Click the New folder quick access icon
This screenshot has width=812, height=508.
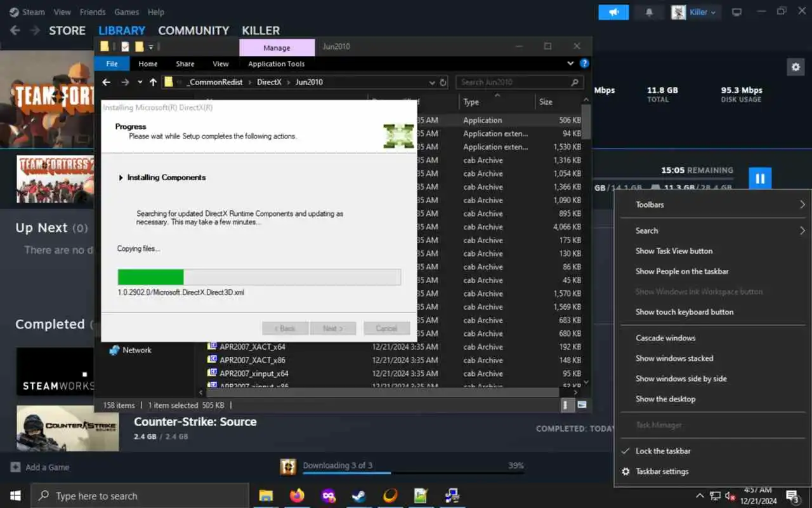[x=139, y=46]
